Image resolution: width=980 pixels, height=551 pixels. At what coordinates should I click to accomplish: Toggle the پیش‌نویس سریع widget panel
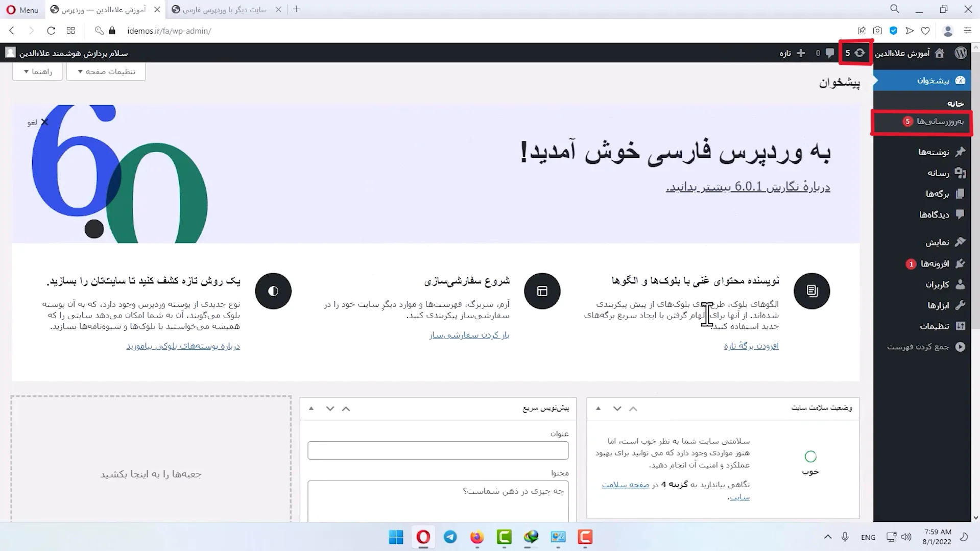(x=311, y=409)
